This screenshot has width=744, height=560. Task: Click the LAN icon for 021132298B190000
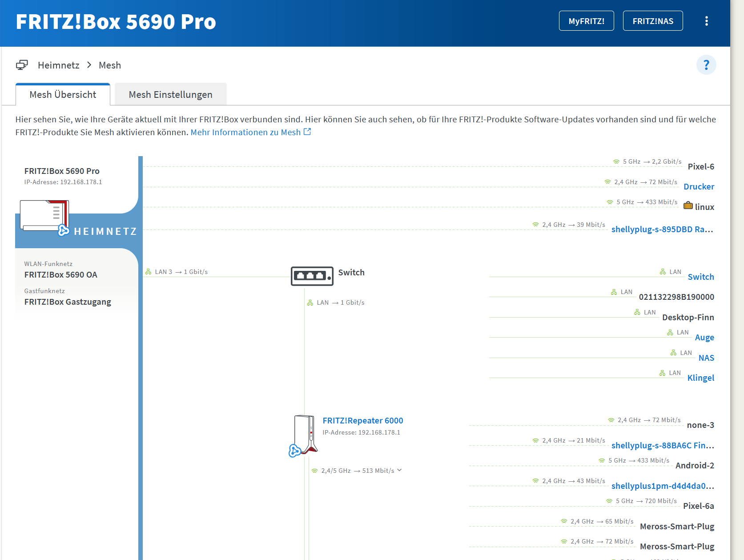[x=614, y=292]
